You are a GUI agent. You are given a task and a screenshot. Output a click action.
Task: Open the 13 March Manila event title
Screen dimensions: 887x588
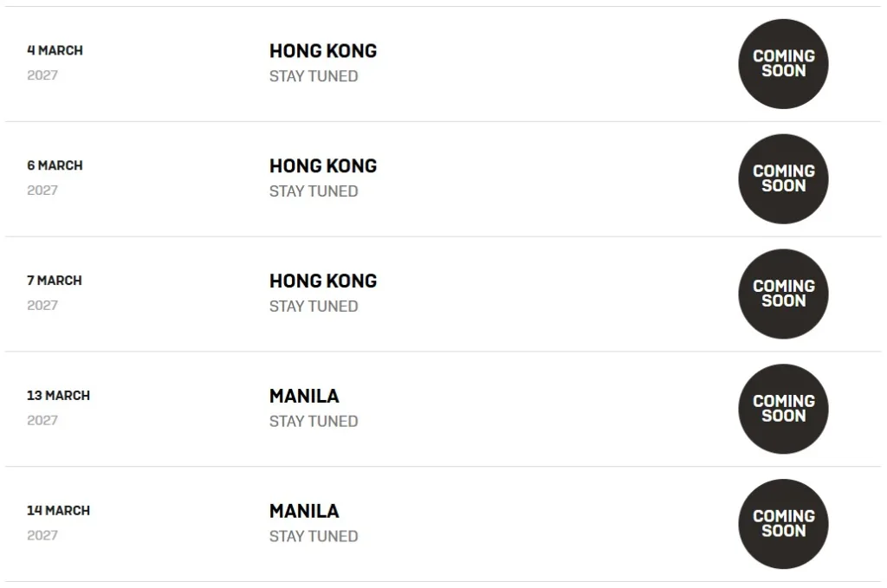coord(304,397)
